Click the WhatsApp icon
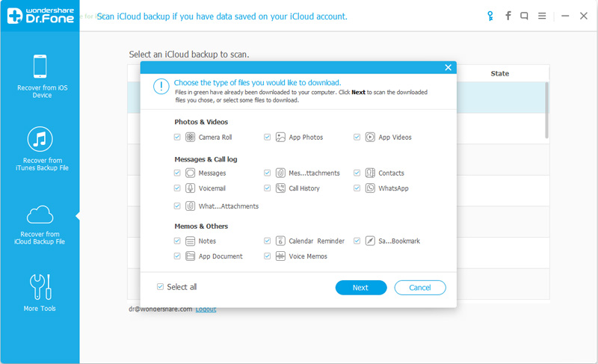This screenshot has height=364, width=598. click(370, 188)
